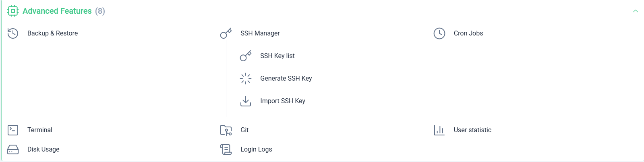Image resolution: width=644 pixels, height=162 pixels.
Task: Click the Git folder icon
Action: point(226,130)
